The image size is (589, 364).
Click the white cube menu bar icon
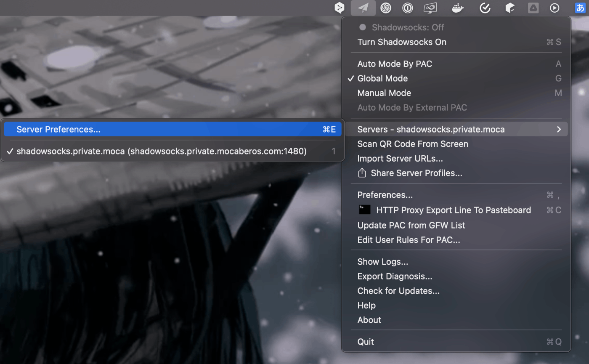click(x=510, y=8)
